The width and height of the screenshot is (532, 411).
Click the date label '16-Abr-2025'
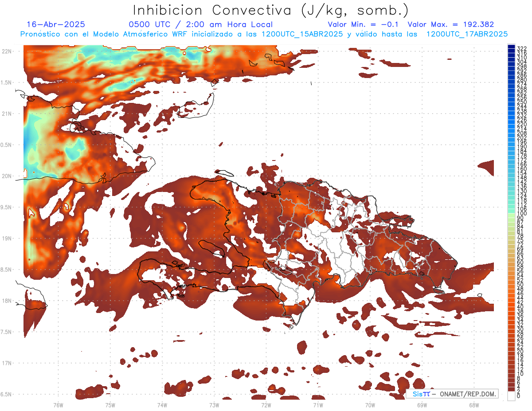(56, 24)
